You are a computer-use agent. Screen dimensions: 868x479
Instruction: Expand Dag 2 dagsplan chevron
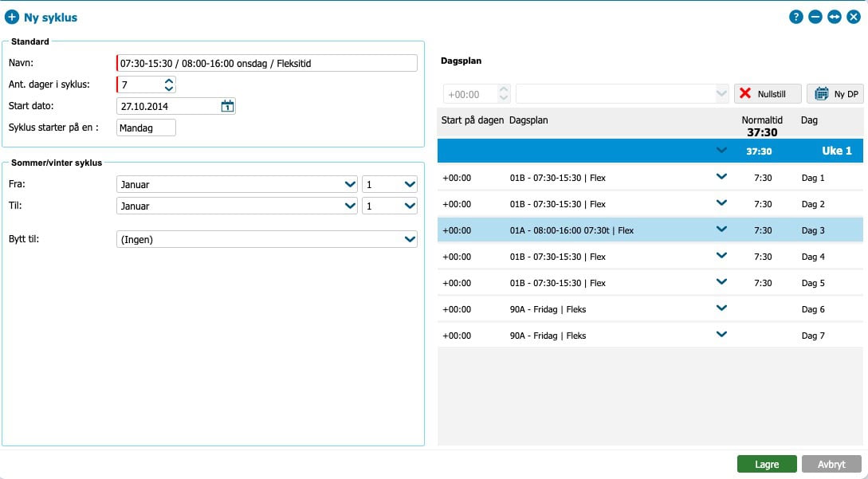pos(721,203)
